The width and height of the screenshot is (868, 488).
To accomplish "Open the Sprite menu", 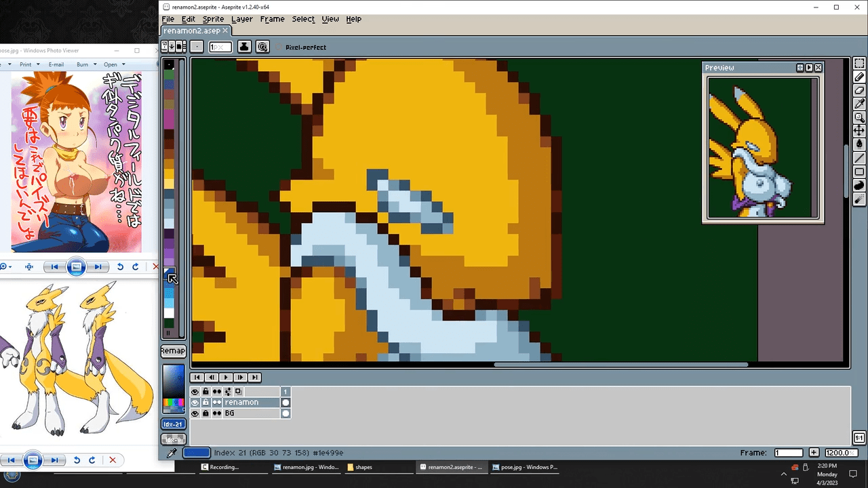I will 213,19.
